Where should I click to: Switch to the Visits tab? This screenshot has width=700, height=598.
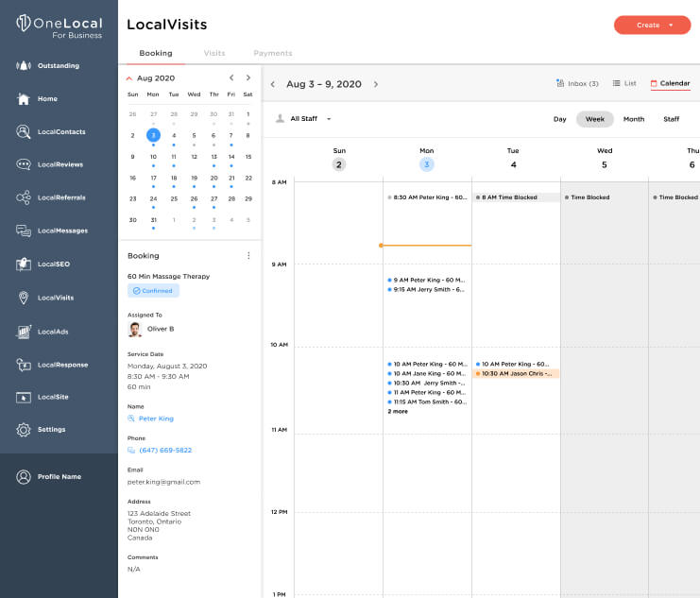214,53
